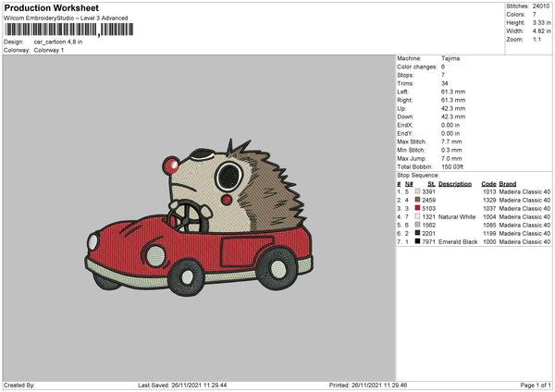Click the barcode in the header
Viewport: 555px width, 392px height.
pos(67,30)
